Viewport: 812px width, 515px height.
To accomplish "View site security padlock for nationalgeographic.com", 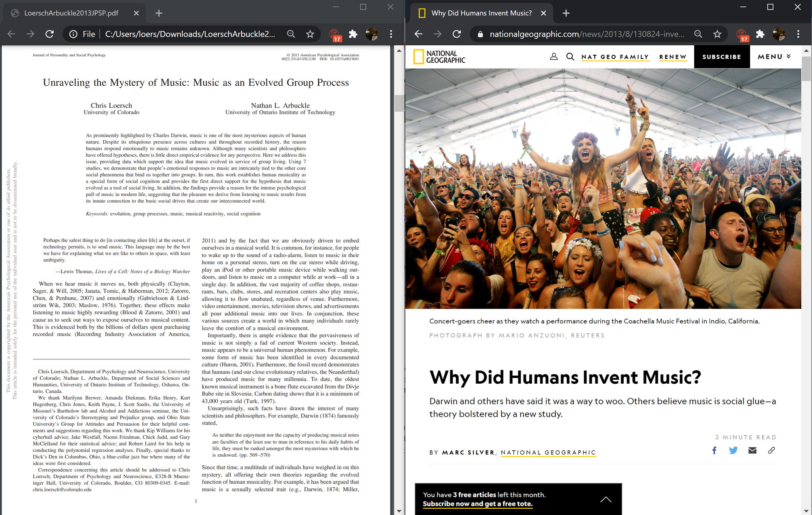I will pyautogui.click(x=480, y=34).
